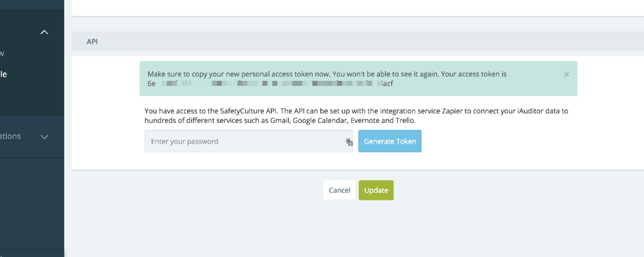Dismiss the access token alert banner
Screen dimensions: 644x257
[566, 74]
